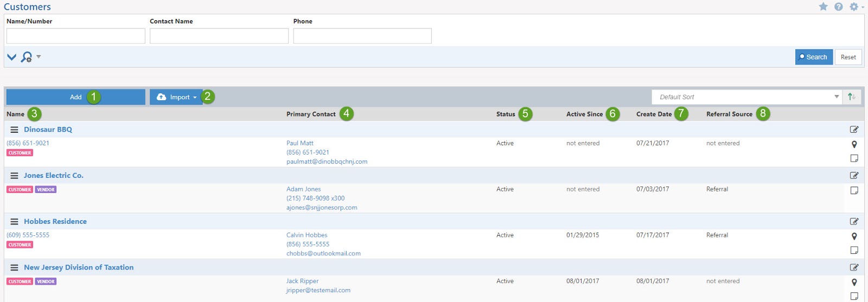Viewport: 868px width, 302px height.
Task: Open Adam Jones contact link
Action: 304,189
